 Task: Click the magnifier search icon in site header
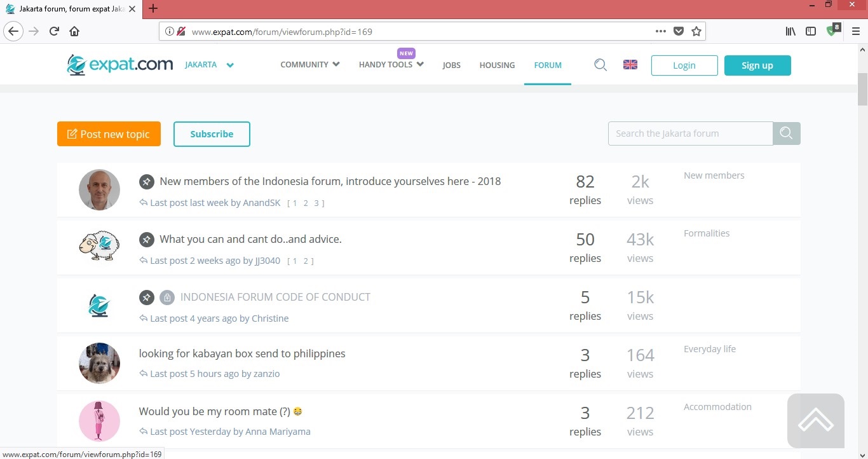point(600,65)
